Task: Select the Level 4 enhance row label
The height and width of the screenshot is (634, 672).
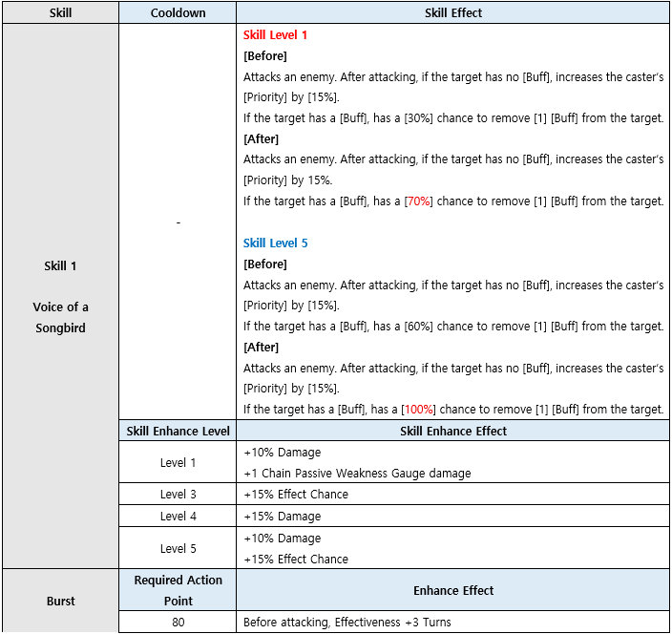Action: (178, 517)
